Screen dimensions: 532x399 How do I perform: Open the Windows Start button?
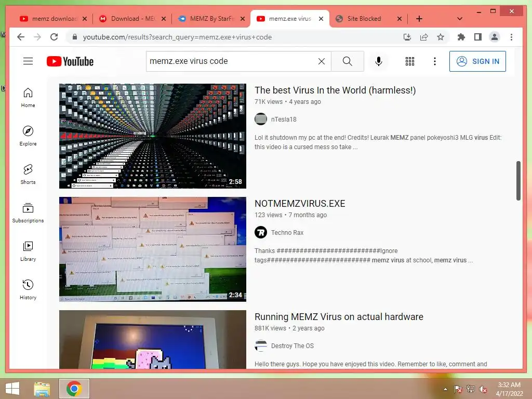(x=12, y=389)
